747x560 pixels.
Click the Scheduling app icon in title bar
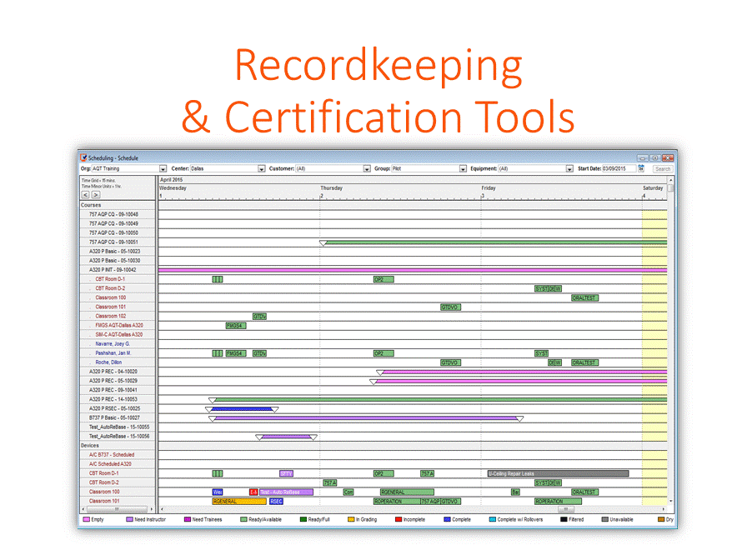(x=83, y=157)
